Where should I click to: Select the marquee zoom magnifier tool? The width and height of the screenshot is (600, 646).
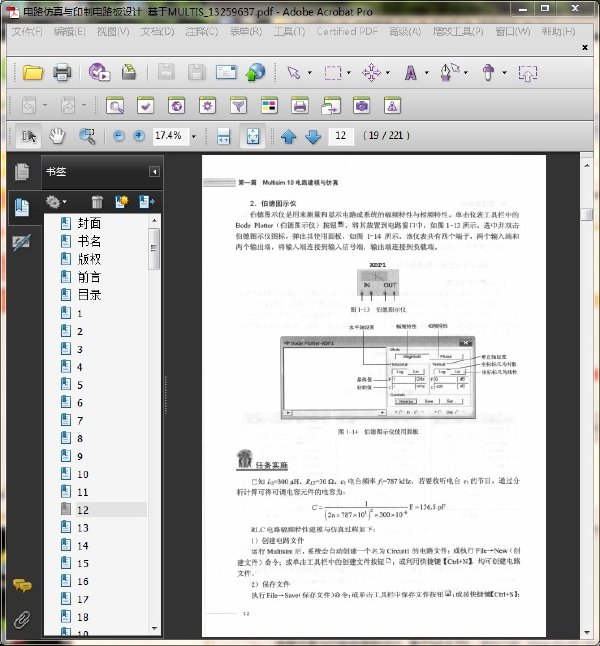coord(87,136)
